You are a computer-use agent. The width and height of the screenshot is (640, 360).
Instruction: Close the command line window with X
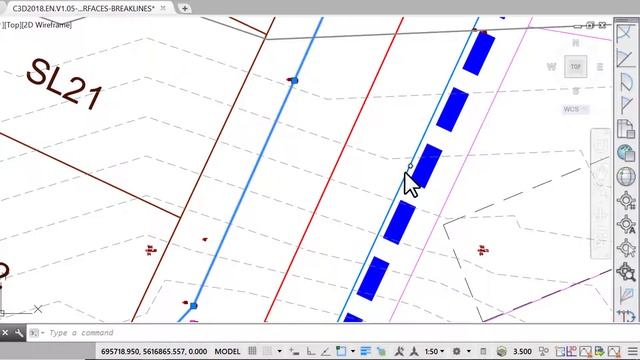[x=5, y=333]
